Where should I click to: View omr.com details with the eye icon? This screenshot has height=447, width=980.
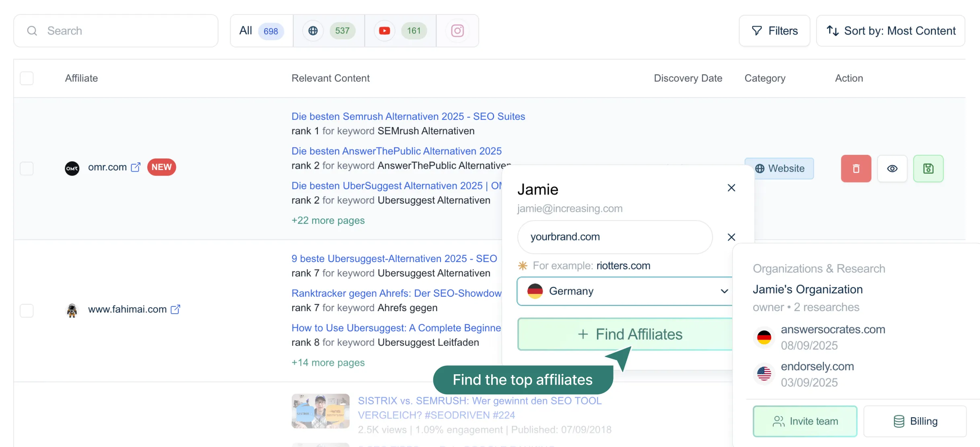892,168
